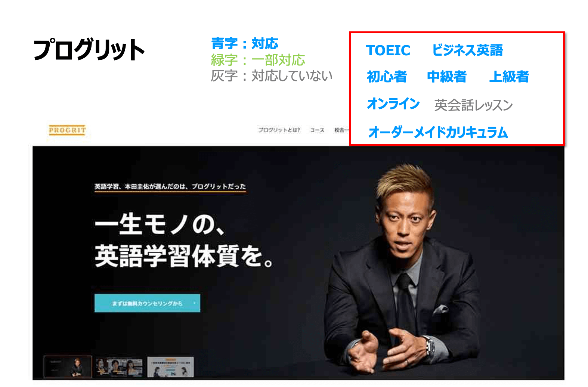This screenshot has height=387, width=588.
Task: Click the オンライン tag
Action: (393, 103)
